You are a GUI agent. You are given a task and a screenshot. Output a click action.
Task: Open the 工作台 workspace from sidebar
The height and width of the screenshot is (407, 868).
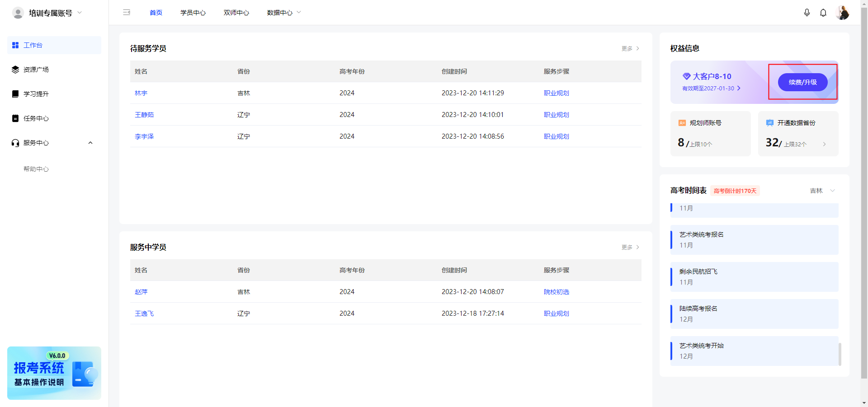pyautogui.click(x=33, y=45)
